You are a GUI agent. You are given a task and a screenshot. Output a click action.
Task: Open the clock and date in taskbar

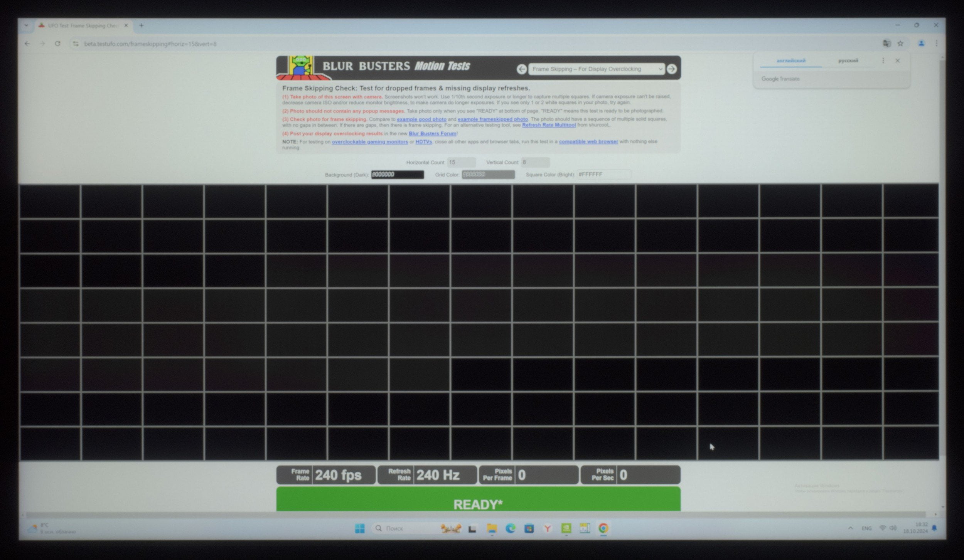pos(916,528)
